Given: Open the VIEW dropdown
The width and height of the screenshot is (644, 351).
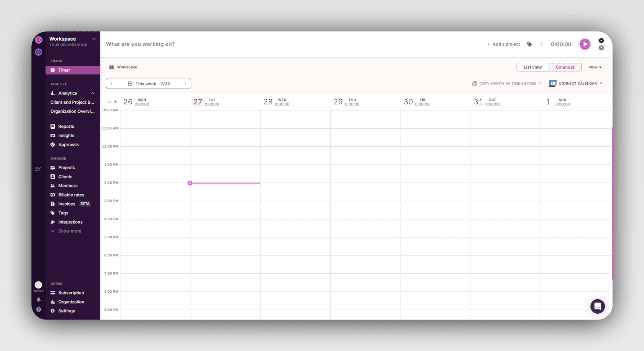Looking at the screenshot, I should tap(595, 67).
